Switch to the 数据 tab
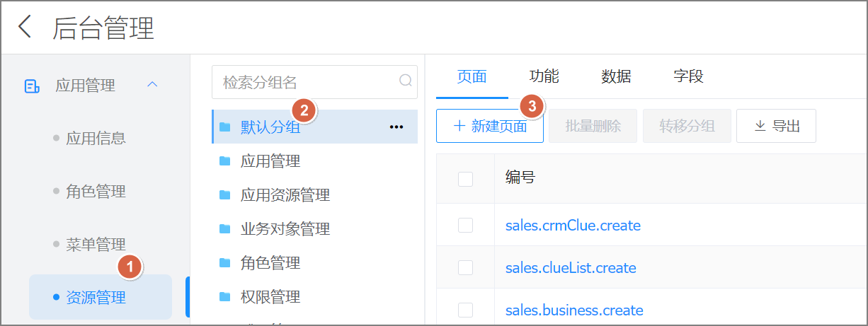 [x=616, y=76]
